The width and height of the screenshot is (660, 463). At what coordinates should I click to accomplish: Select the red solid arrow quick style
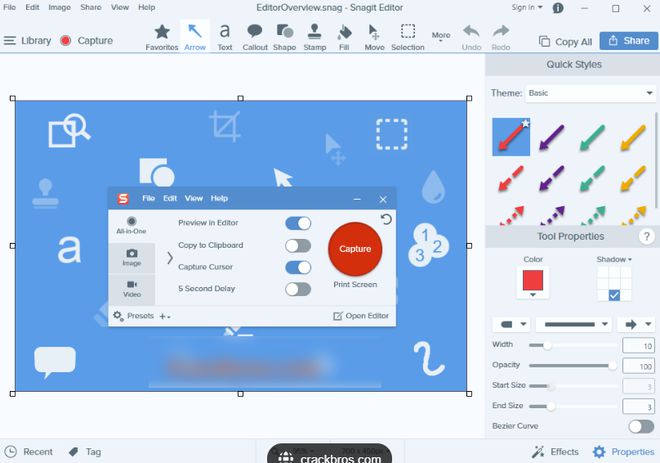click(511, 137)
